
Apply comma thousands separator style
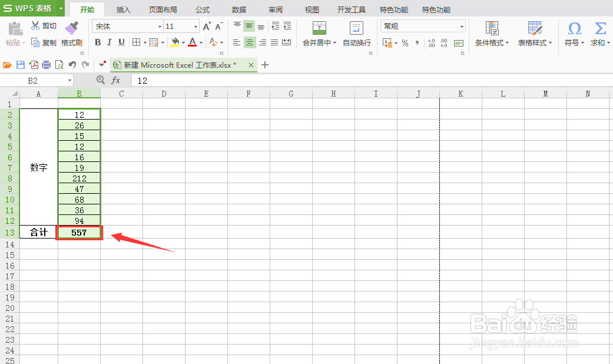coord(417,42)
